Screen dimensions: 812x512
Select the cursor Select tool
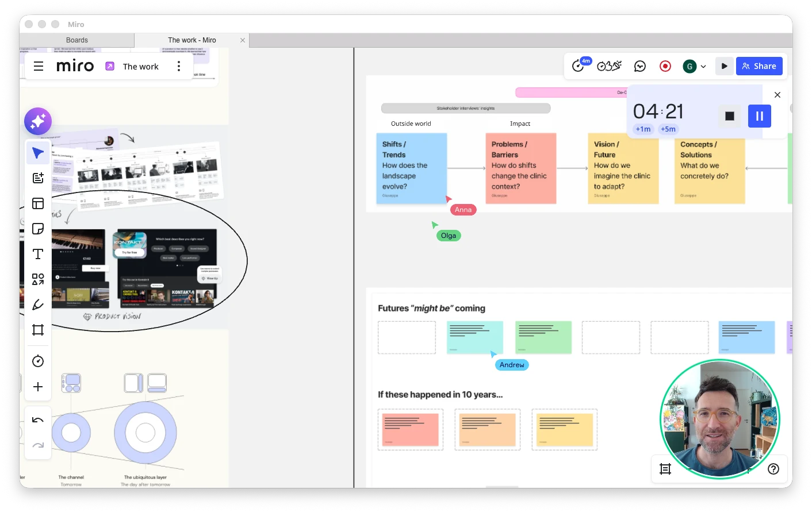coord(38,153)
